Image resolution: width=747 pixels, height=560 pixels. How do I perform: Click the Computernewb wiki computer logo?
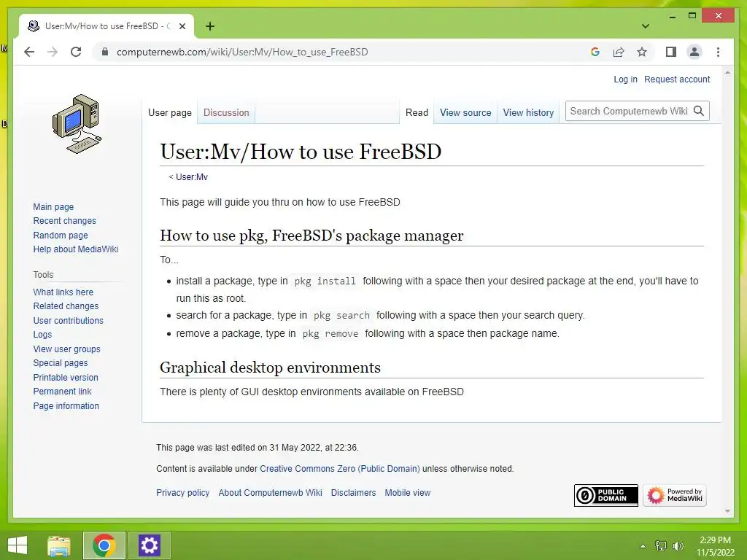point(77,124)
